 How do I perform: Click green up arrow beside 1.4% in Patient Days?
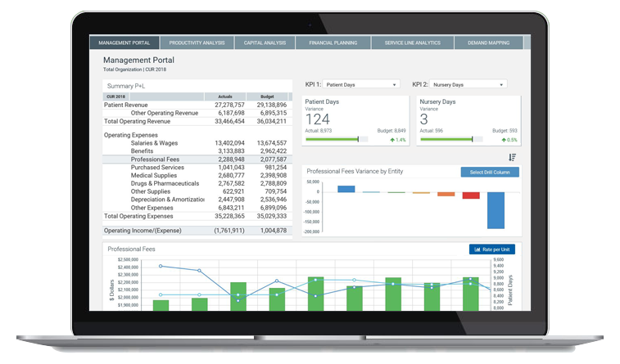coord(391,140)
